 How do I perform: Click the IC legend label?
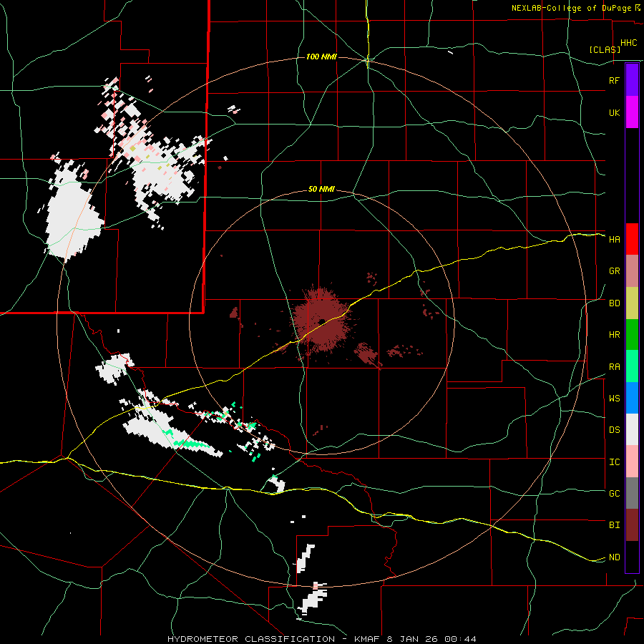click(614, 462)
